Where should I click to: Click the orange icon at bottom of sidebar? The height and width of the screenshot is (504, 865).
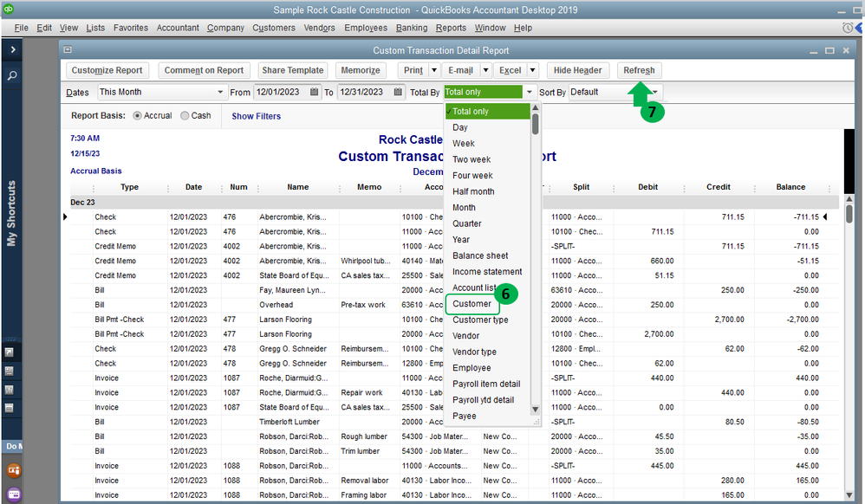(x=14, y=471)
